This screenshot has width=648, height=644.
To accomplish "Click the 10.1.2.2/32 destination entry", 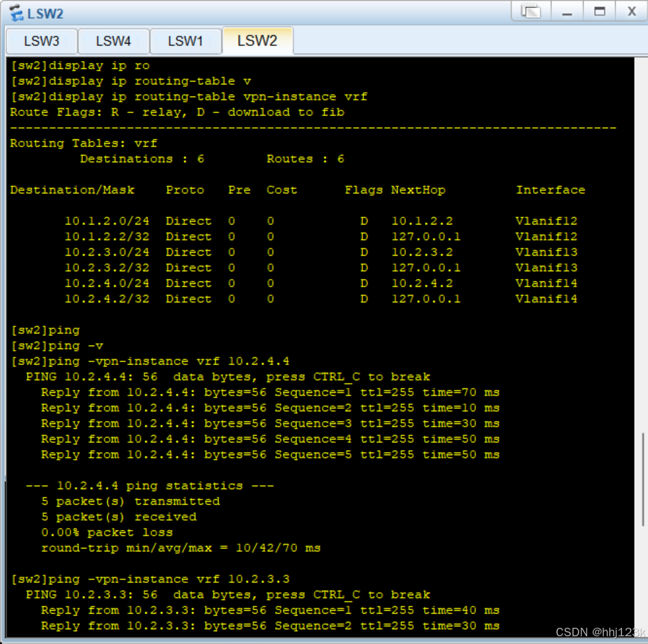I will coord(107,237).
